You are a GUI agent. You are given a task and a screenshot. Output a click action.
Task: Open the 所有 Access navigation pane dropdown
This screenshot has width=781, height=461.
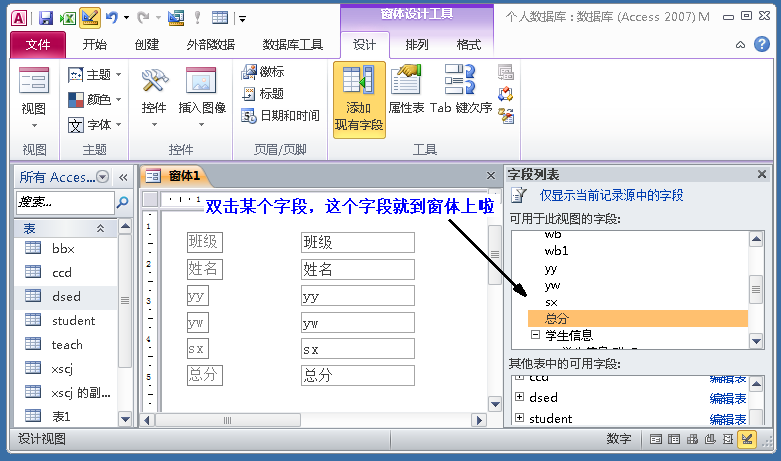(x=103, y=177)
